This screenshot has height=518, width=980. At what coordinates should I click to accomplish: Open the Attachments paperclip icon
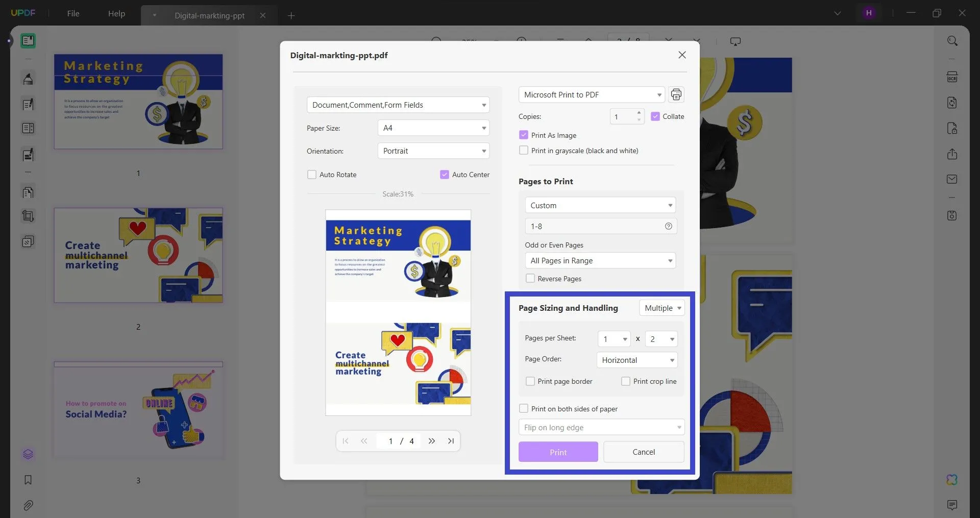[28, 505]
